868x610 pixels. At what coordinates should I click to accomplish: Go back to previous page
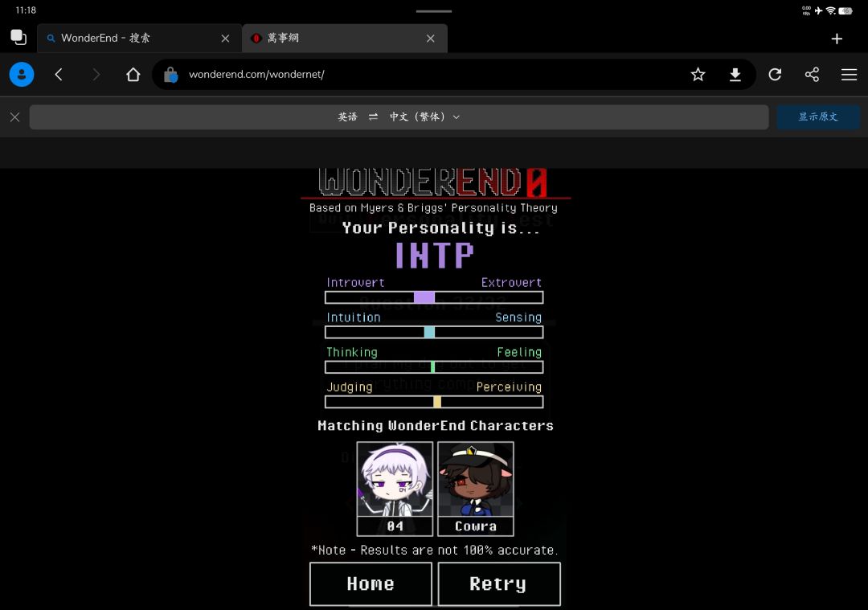(x=59, y=74)
